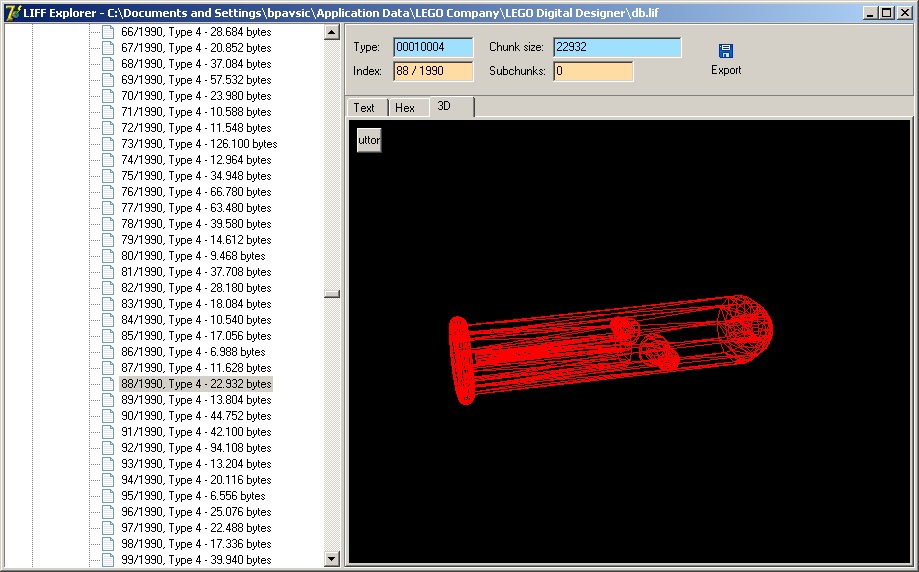Select tree row 77/1990, Type 4 - 63.480 bytes

pyautogui.click(x=196, y=207)
